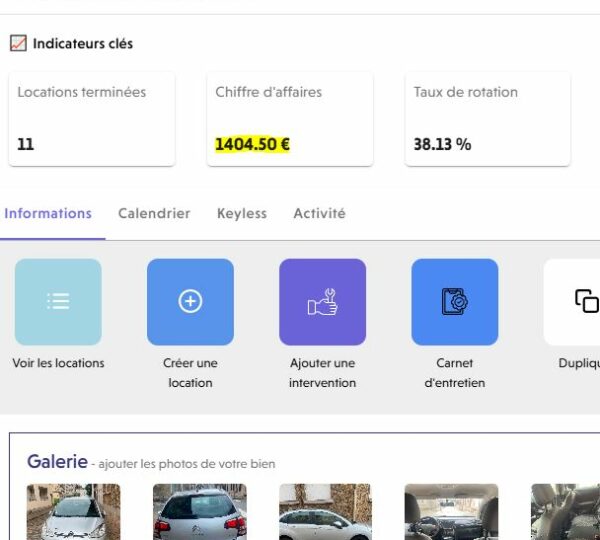The height and width of the screenshot is (540, 600).
Task: Switch to the Informations tab
Action: tap(48, 214)
